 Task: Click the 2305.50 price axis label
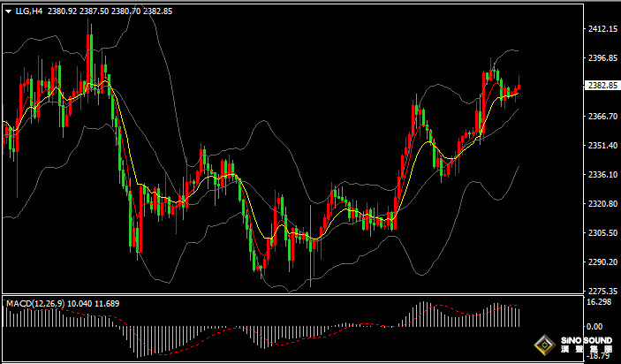tap(602, 233)
